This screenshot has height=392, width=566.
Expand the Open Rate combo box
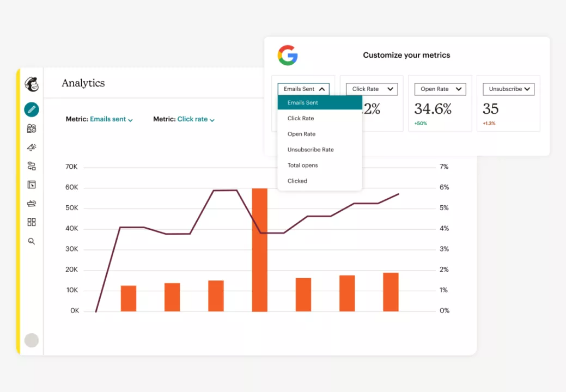click(x=440, y=89)
